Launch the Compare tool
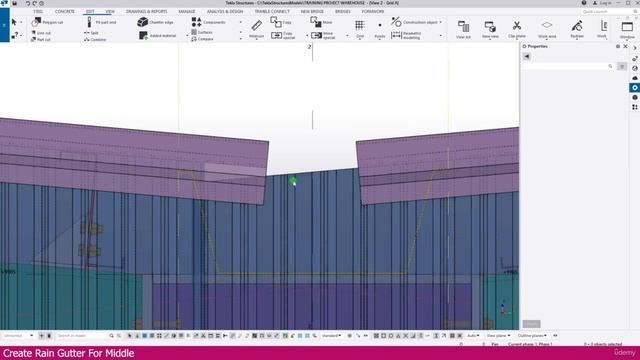640x360 pixels. pyautogui.click(x=202, y=39)
